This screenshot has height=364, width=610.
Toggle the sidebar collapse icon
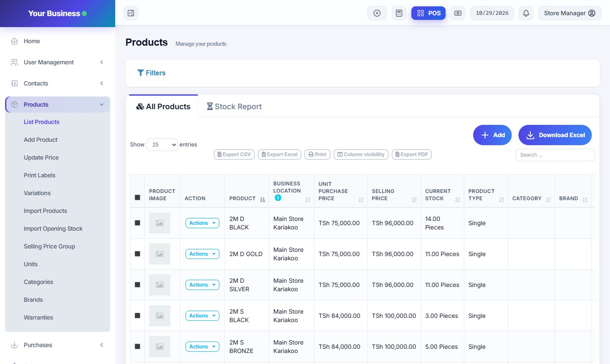pyautogui.click(x=131, y=13)
